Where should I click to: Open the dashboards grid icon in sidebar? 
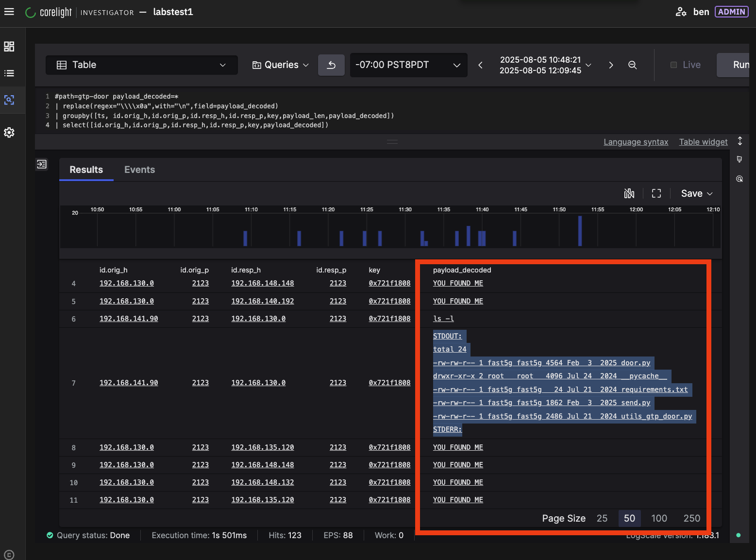(9, 47)
